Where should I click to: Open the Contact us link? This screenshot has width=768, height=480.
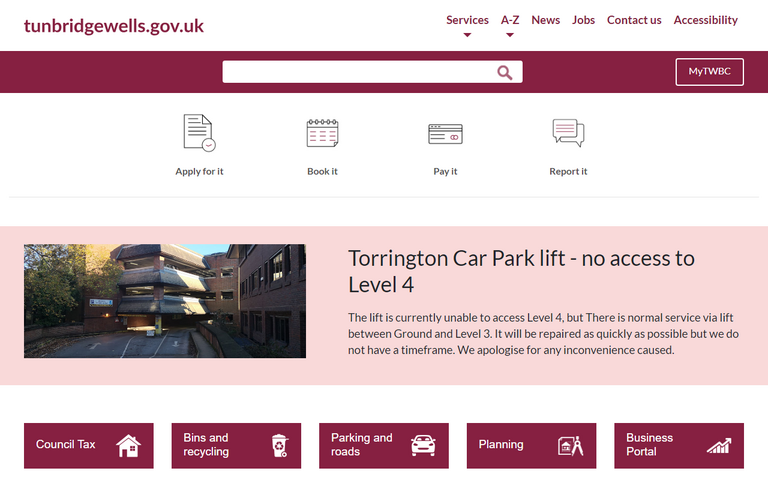(634, 20)
